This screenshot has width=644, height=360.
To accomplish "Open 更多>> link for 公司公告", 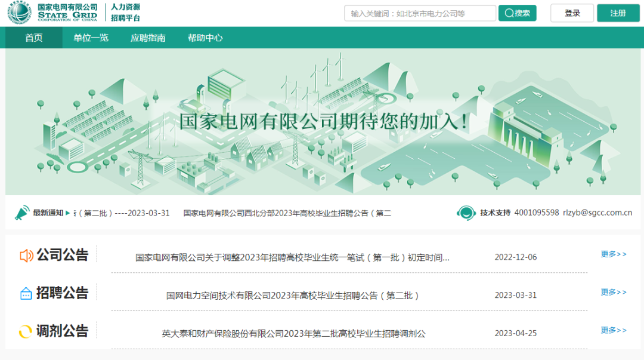I will point(613,254).
